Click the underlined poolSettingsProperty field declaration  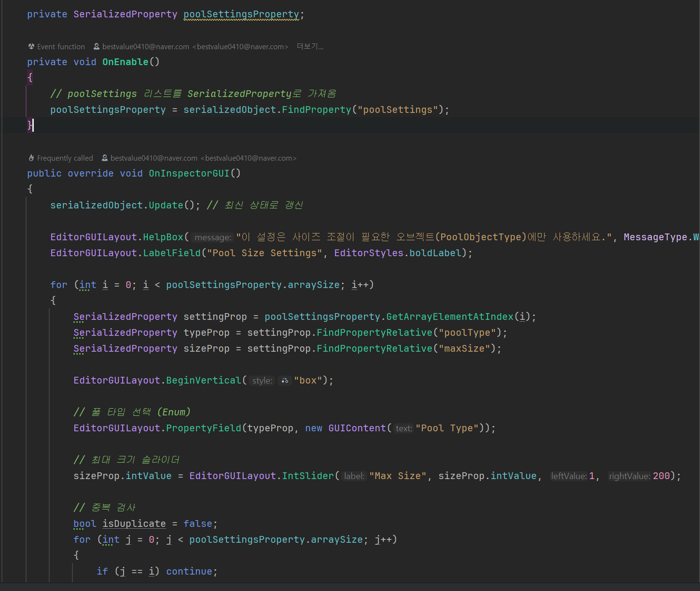pyautogui.click(x=241, y=14)
